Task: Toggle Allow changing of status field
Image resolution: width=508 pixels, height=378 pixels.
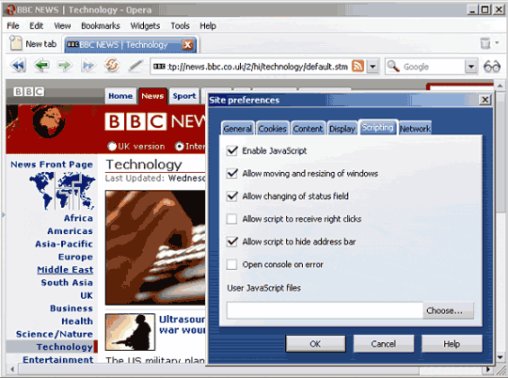Action: (232, 196)
